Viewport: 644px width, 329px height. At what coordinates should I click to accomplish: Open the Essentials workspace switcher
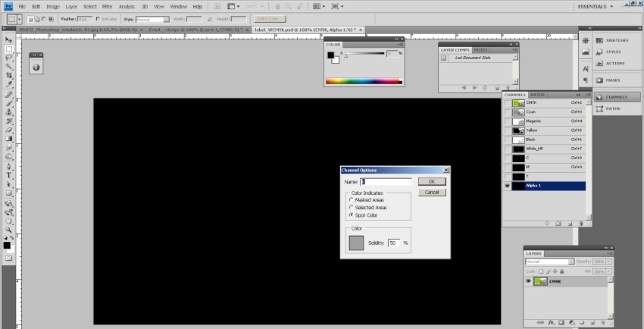[x=595, y=7]
